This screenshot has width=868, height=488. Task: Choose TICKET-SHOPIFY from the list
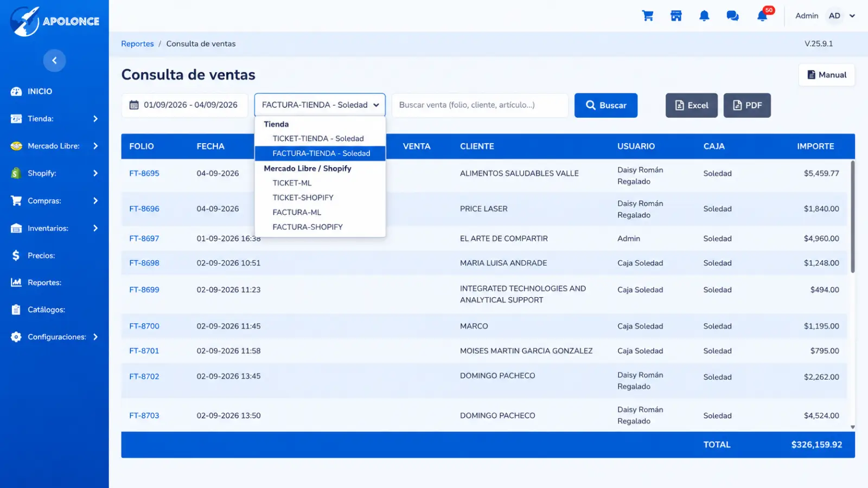coord(320,198)
